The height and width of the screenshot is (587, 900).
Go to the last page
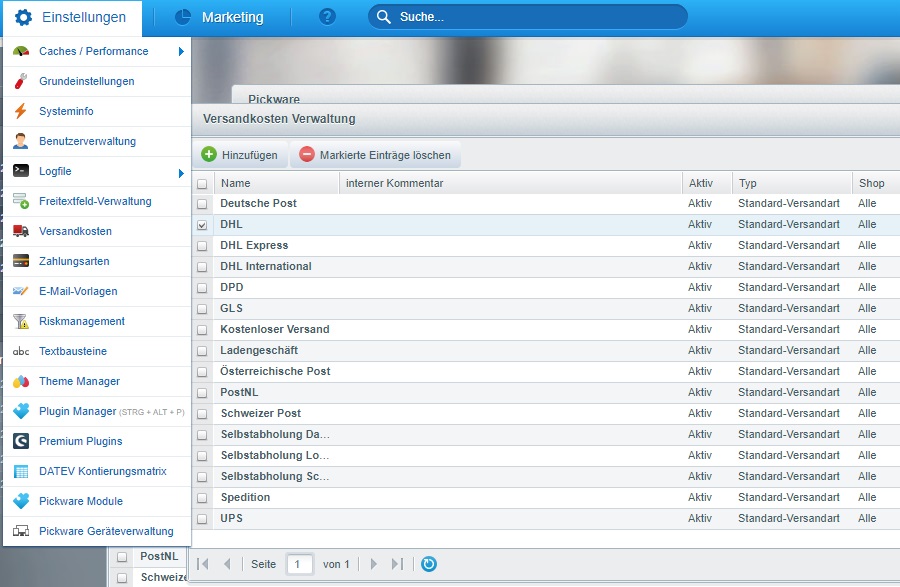click(397, 564)
